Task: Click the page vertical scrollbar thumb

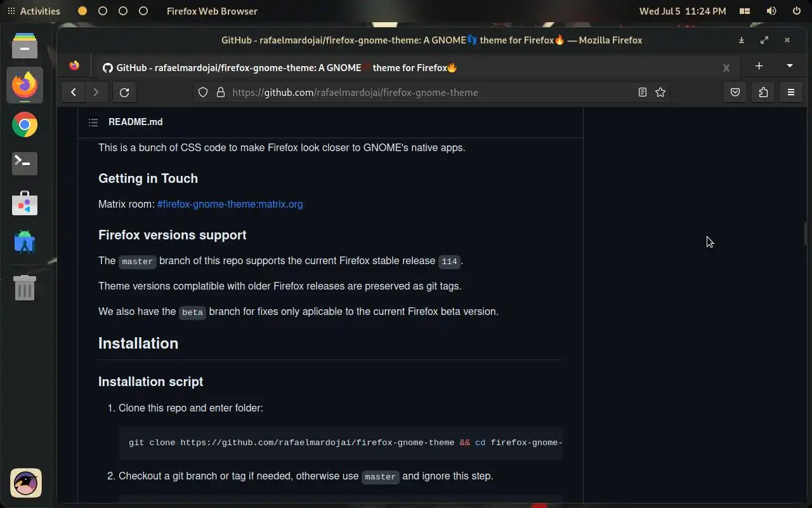Action: tap(806, 233)
